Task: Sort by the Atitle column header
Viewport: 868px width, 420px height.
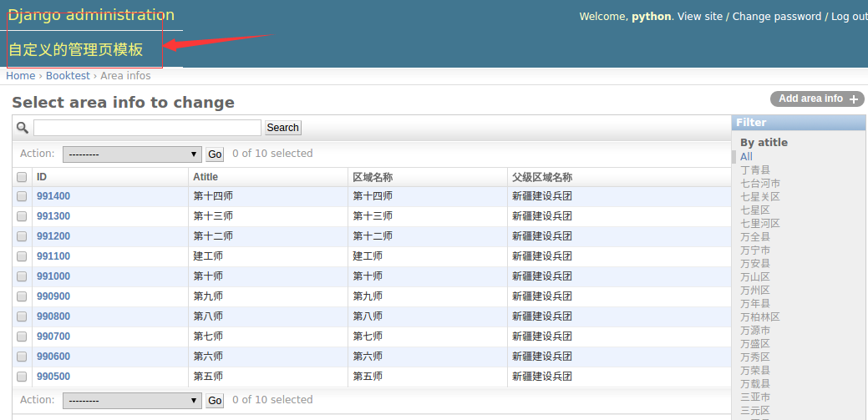Action: point(206,177)
